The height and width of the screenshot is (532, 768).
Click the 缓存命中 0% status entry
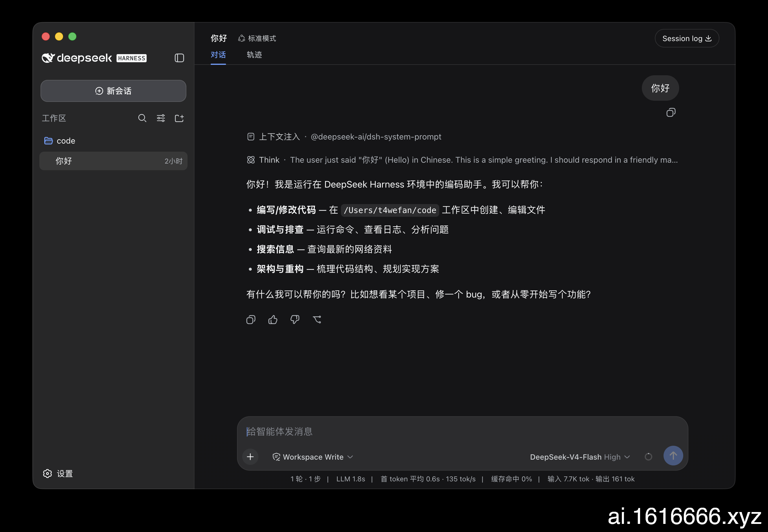511,479
